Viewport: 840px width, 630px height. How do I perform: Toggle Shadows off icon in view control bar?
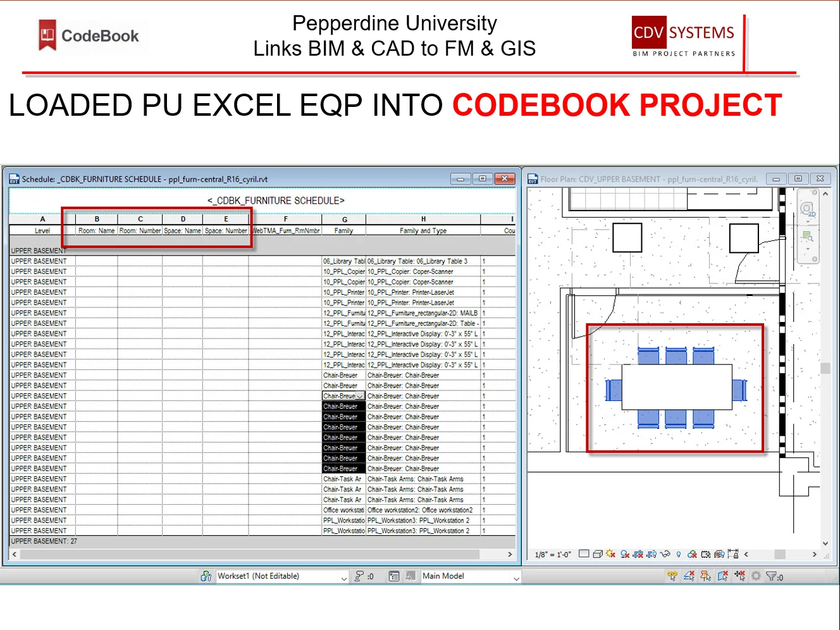click(625, 554)
